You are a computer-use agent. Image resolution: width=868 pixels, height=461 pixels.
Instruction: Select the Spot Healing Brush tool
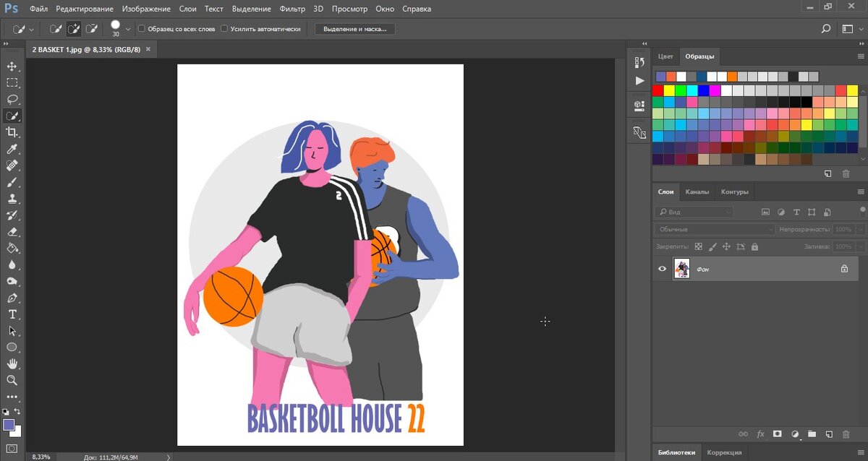pyautogui.click(x=12, y=165)
